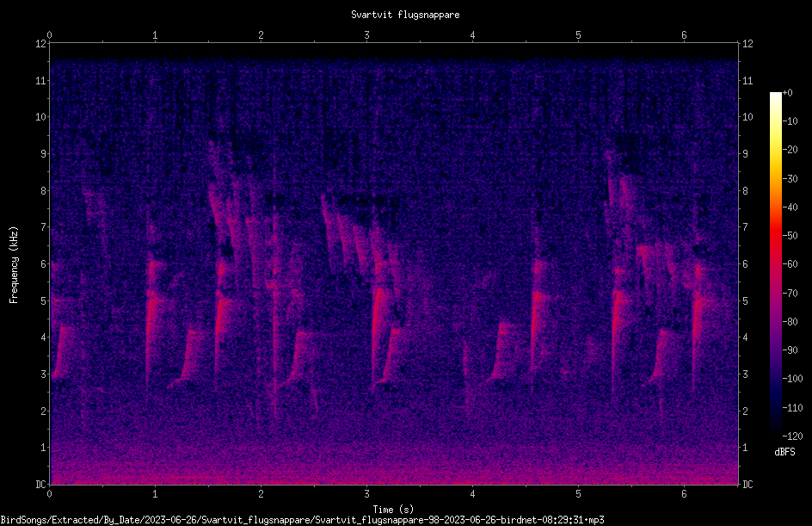The image size is (812, 526).
Task: Click the '-80' value on the dBFS scale
Action: 790,322
